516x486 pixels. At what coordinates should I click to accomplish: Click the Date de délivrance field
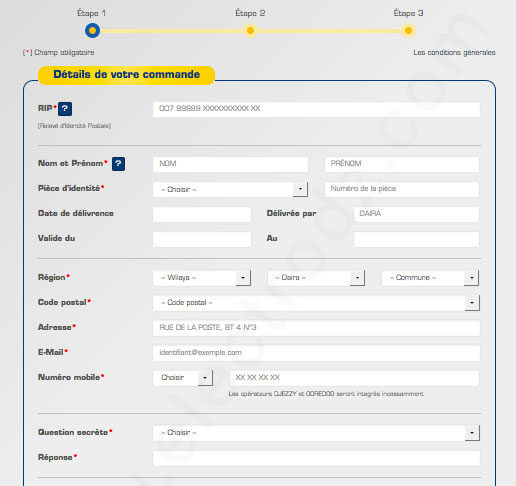click(202, 214)
